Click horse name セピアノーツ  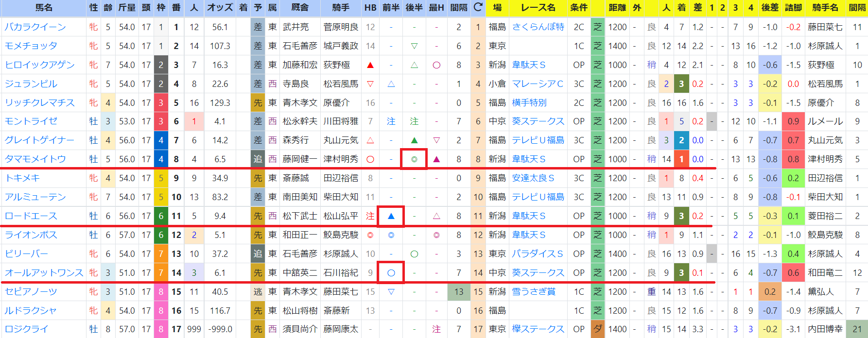(x=31, y=292)
